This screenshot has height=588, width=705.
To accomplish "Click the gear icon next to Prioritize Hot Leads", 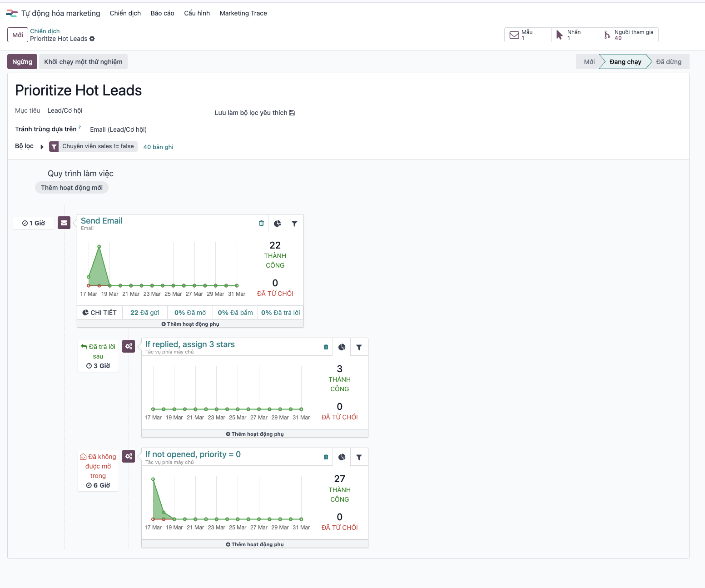I will (92, 39).
